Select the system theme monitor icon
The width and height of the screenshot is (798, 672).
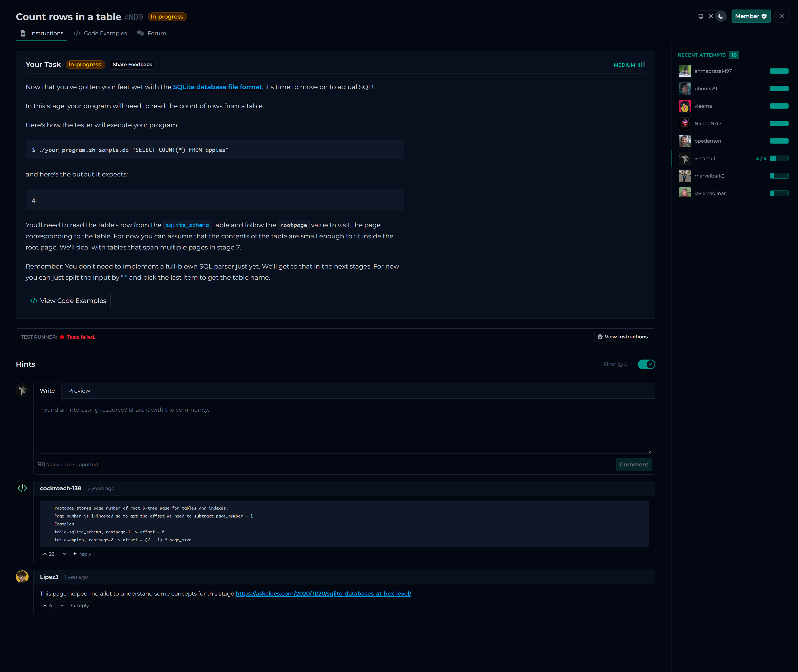pos(701,16)
